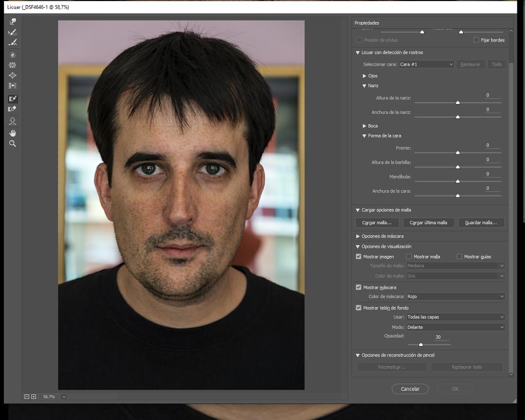
Task: Enable the Presión de stylus checkbox
Action: pyautogui.click(x=359, y=40)
